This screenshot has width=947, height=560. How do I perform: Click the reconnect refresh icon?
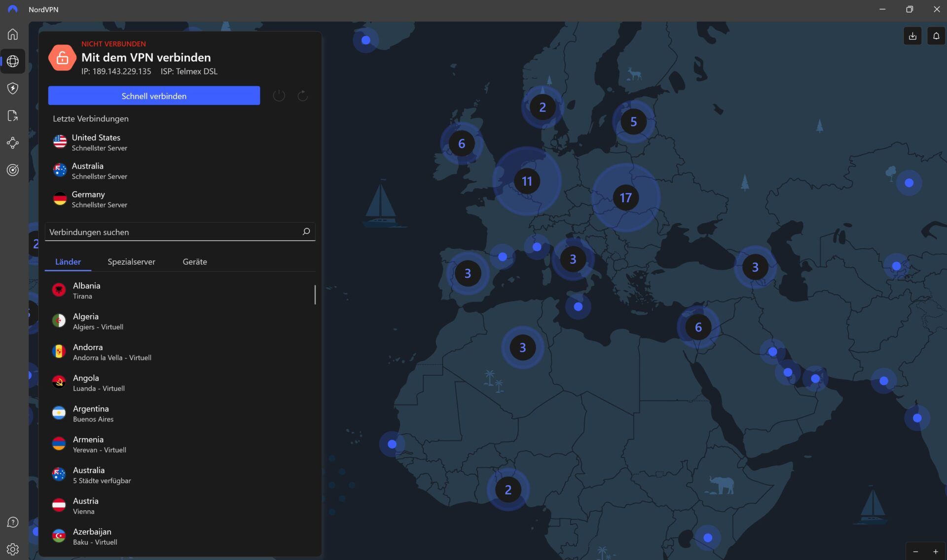(303, 96)
